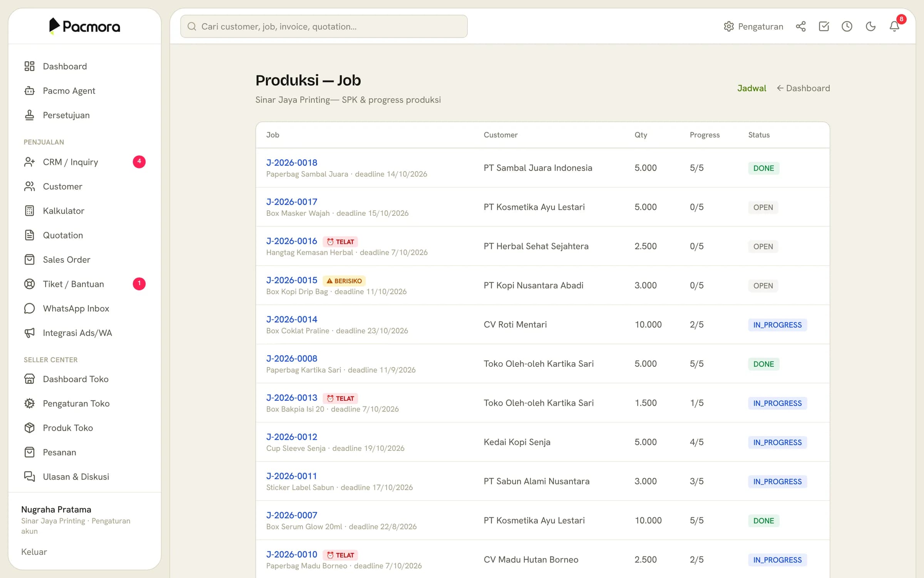The image size is (924, 578).
Task: Open job J-2026-0018
Action: (291, 163)
